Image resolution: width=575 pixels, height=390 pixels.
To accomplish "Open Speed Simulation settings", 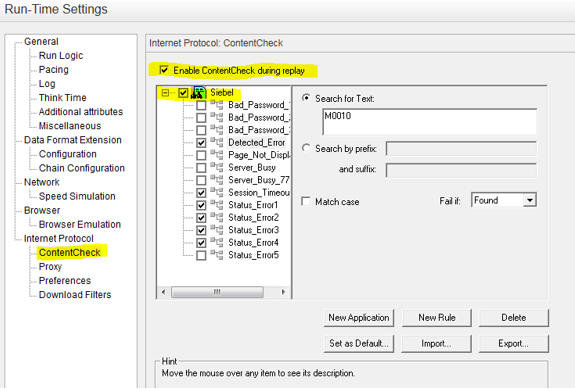I will tap(77, 196).
